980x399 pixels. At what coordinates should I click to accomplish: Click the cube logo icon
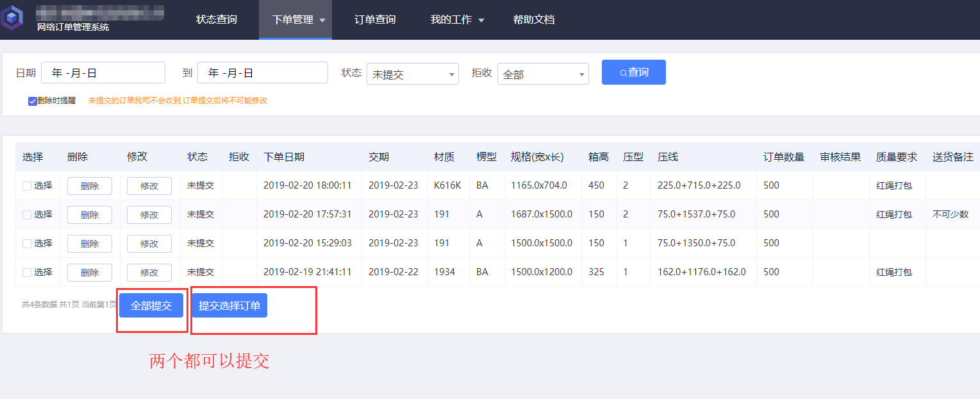tap(12, 19)
